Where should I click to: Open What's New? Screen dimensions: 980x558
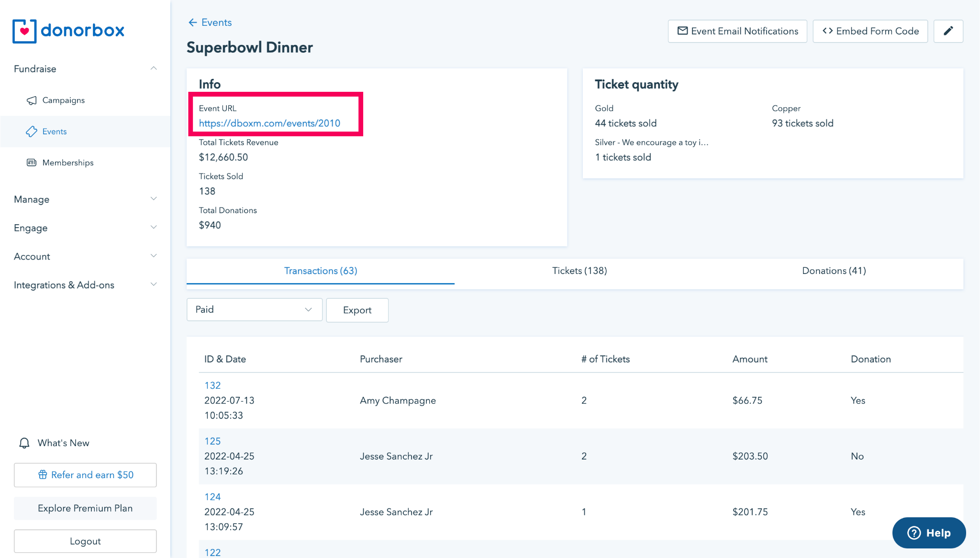click(54, 443)
